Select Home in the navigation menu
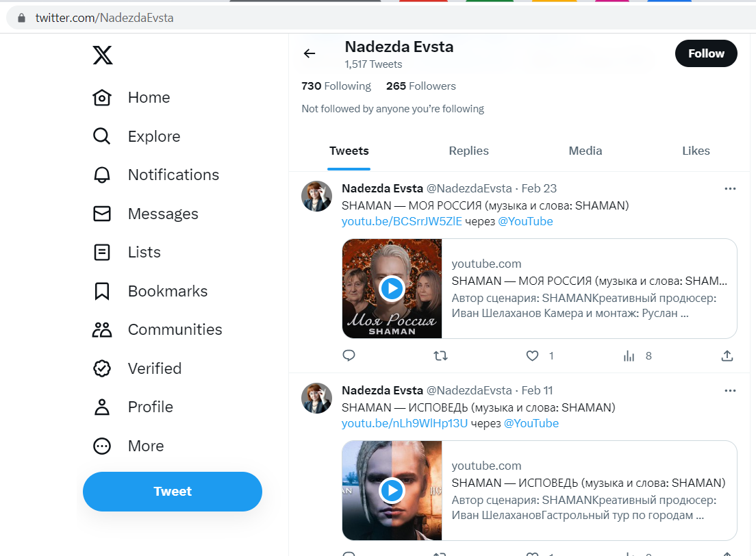The image size is (756, 556). (149, 97)
